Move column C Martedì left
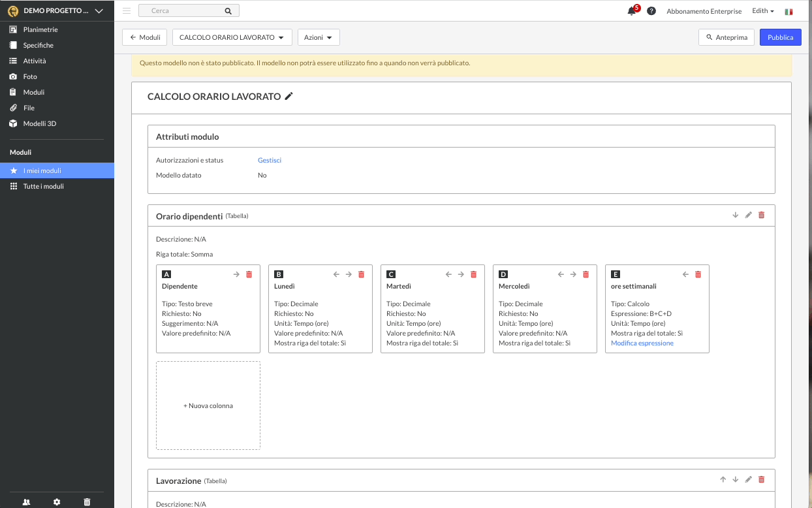Viewport: 812px width, 508px height. coord(448,274)
